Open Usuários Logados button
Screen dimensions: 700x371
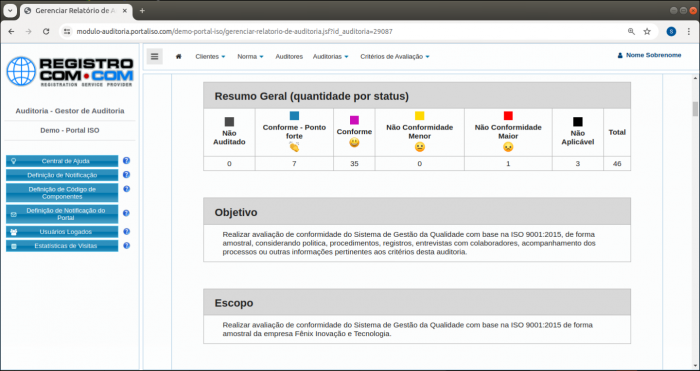(62, 232)
